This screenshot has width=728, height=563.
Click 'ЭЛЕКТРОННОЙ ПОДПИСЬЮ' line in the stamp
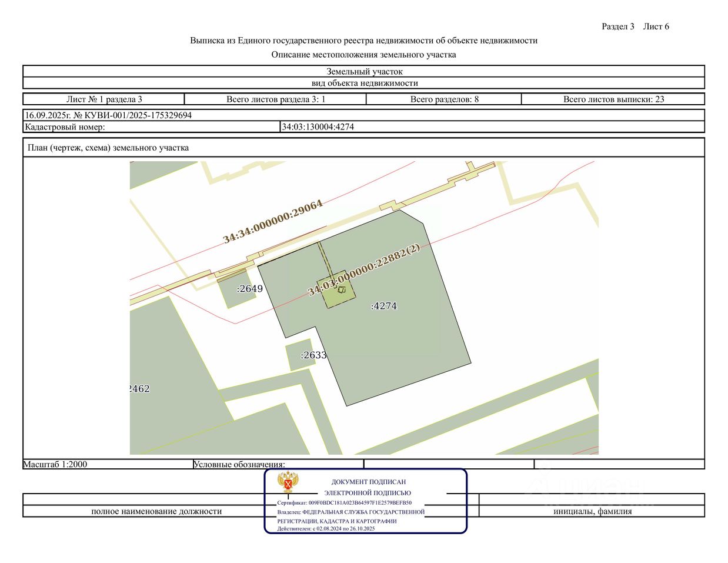pos(368,493)
